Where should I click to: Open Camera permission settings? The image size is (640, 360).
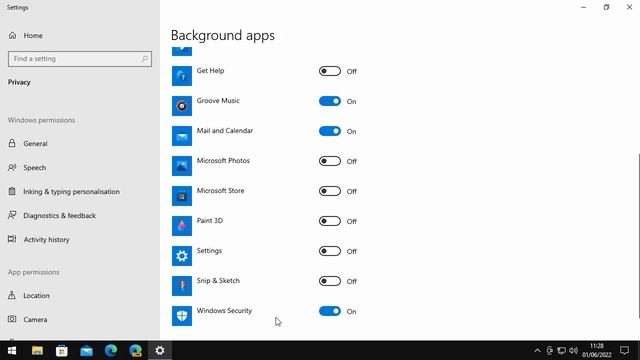click(80, 319)
